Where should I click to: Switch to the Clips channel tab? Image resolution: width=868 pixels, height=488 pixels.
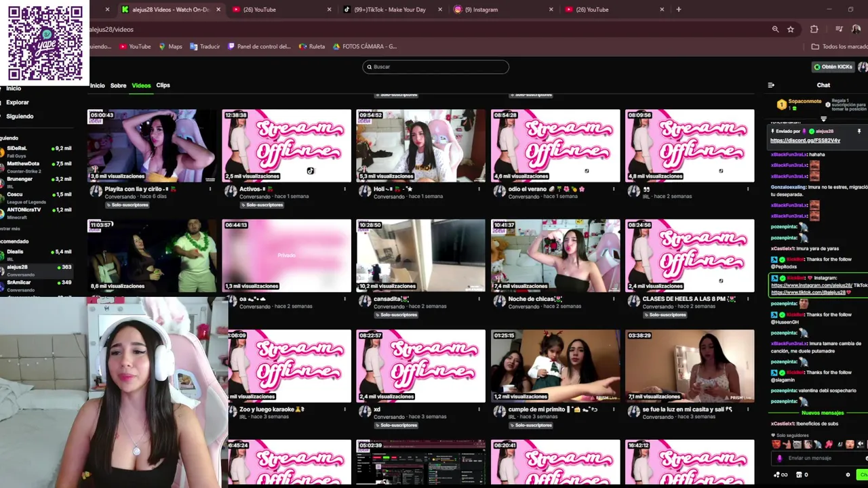click(163, 85)
